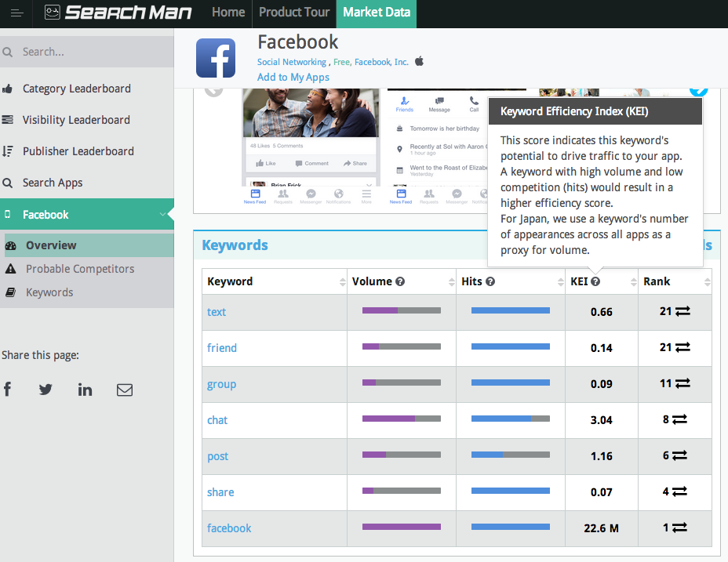The width and height of the screenshot is (728, 562).
Task: Click volume bar for 'facebook' keyword
Action: pos(402,527)
